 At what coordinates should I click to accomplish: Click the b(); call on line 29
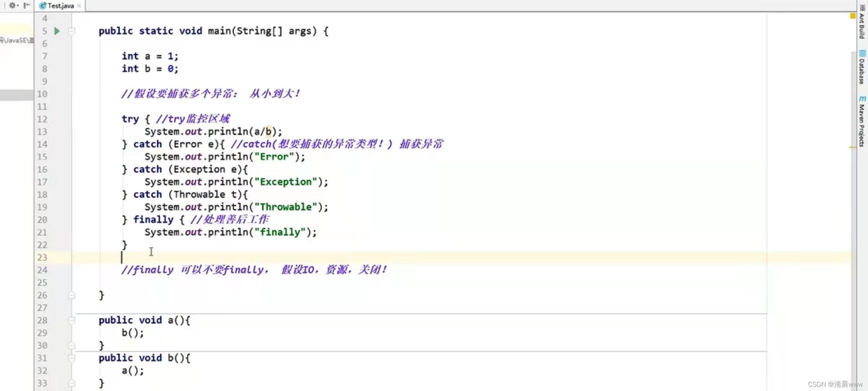click(x=133, y=333)
